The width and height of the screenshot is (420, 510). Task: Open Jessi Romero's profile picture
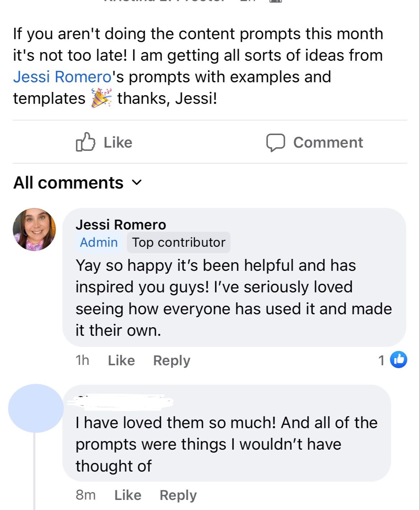34,229
